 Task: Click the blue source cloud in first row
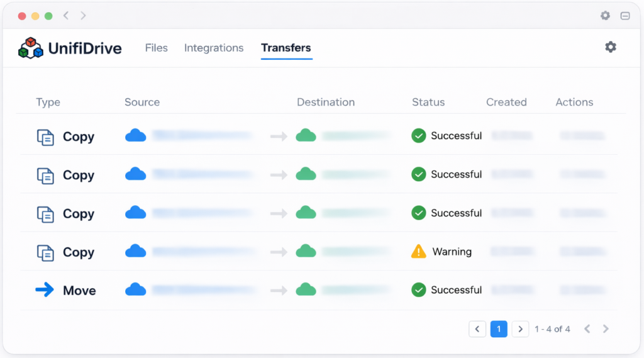tap(135, 135)
